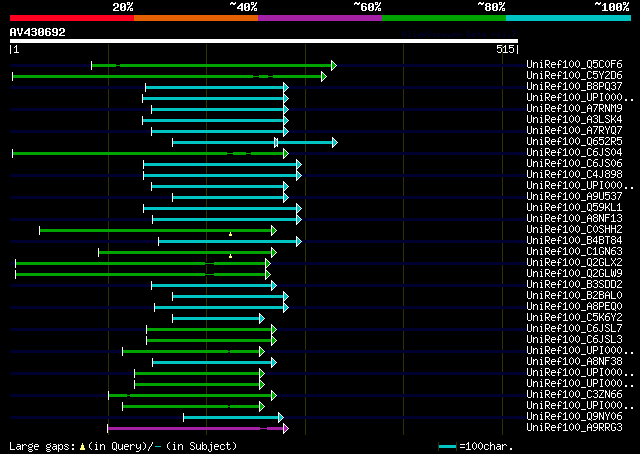Select the UniRef100_A8PEQ0 label

click(x=574, y=307)
